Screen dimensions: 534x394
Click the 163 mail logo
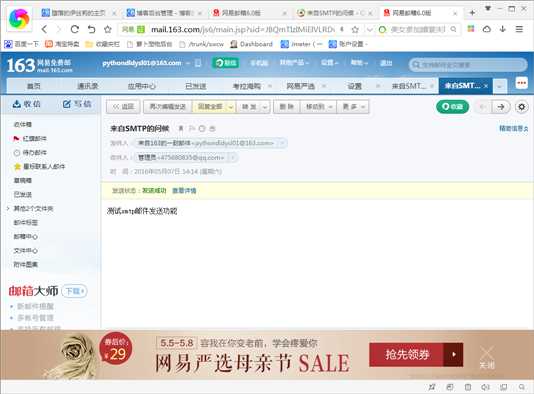click(39, 65)
